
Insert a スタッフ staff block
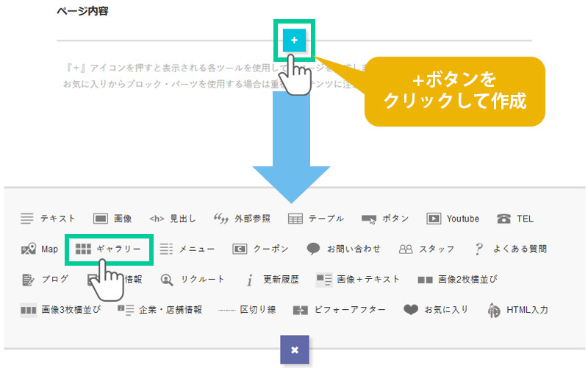click(426, 249)
